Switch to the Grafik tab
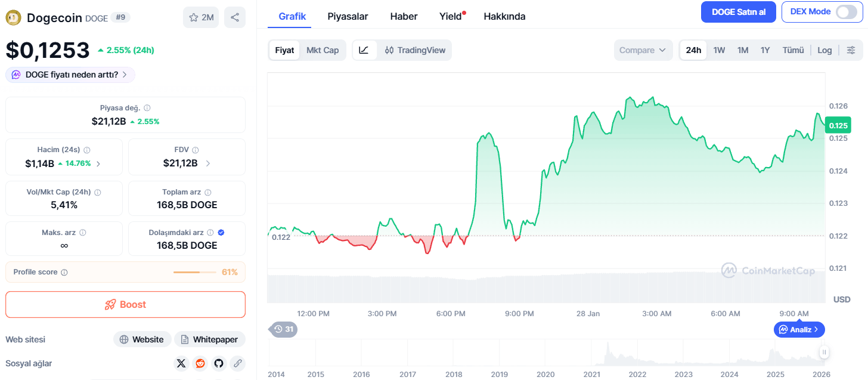Image resolution: width=868 pixels, height=380 pixels. click(x=292, y=16)
